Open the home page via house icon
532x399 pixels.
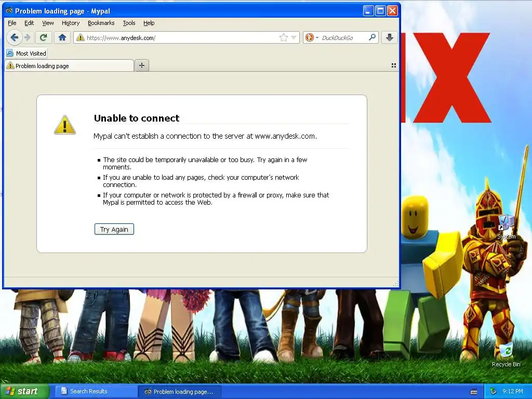62,37
